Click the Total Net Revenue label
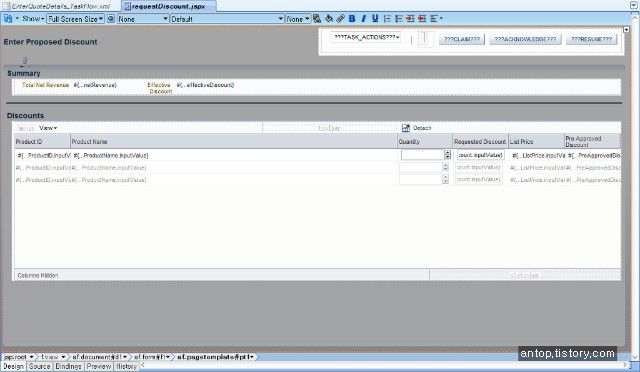This screenshot has height=372, width=640. [45, 85]
